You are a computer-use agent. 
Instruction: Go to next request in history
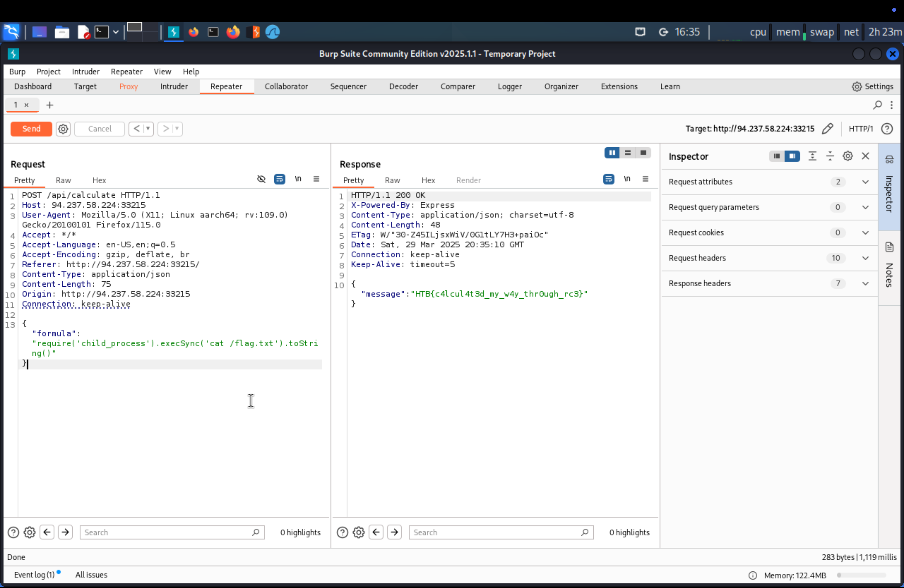tap(166, 129)
